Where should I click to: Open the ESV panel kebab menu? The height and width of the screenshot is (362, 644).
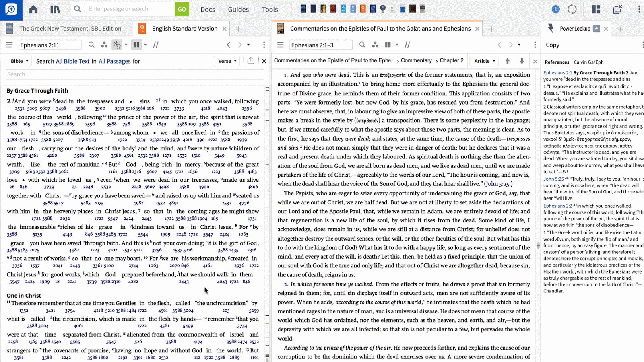(x=264, y=45)
